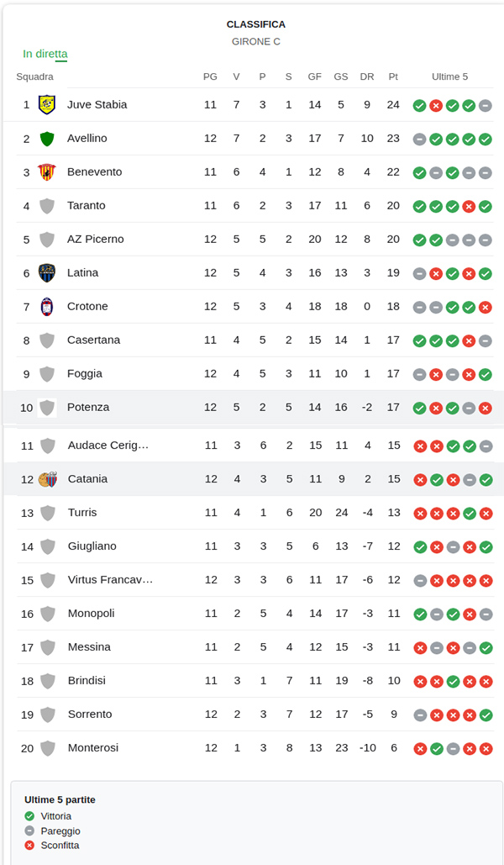Image resolution: width=504 pixels, height=865 pixels.
Task: Click the green Avellino club badge
Action: click(x=47, y=139)
